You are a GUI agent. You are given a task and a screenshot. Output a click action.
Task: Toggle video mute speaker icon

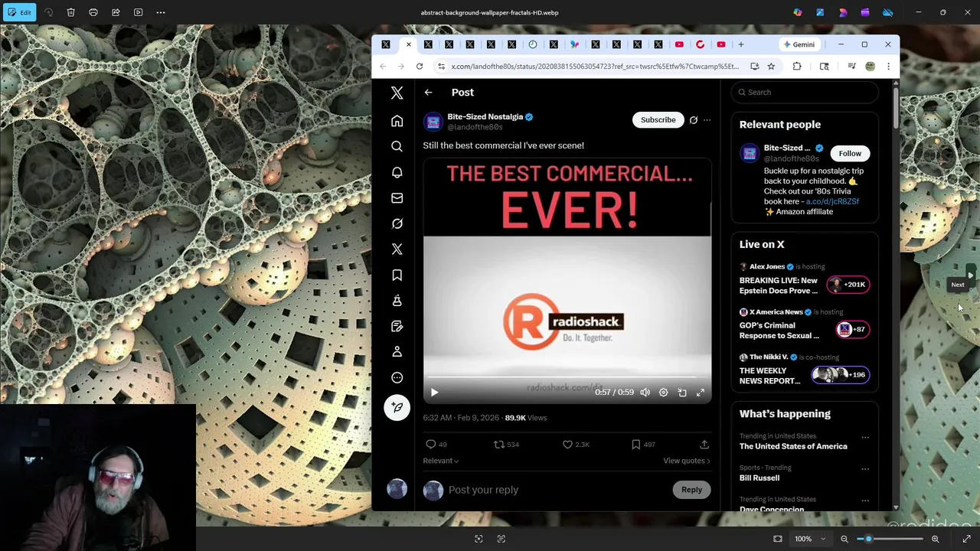[645, 393]
